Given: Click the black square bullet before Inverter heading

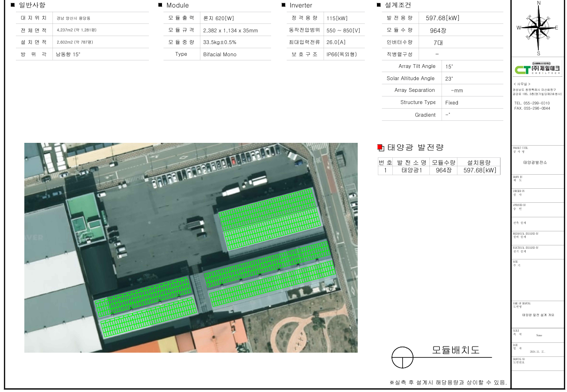Looking at the screenshot, I should [x=284, y=5].
